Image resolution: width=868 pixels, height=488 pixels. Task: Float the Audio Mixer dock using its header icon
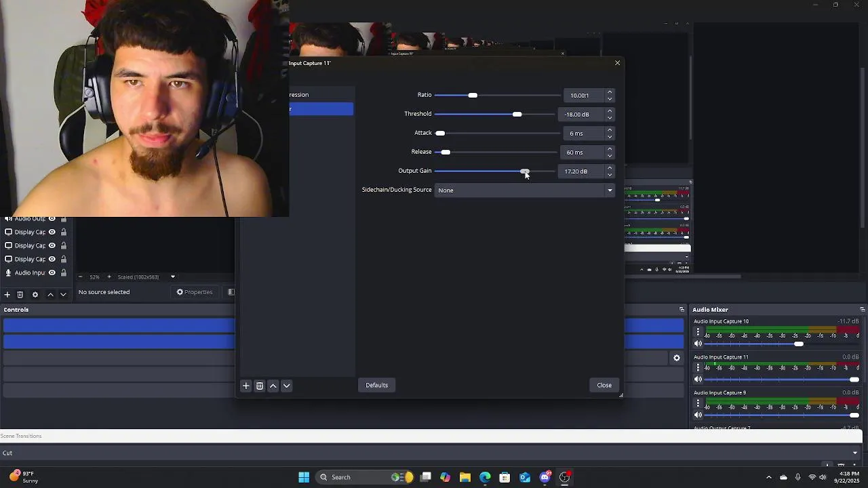(862, 310)
